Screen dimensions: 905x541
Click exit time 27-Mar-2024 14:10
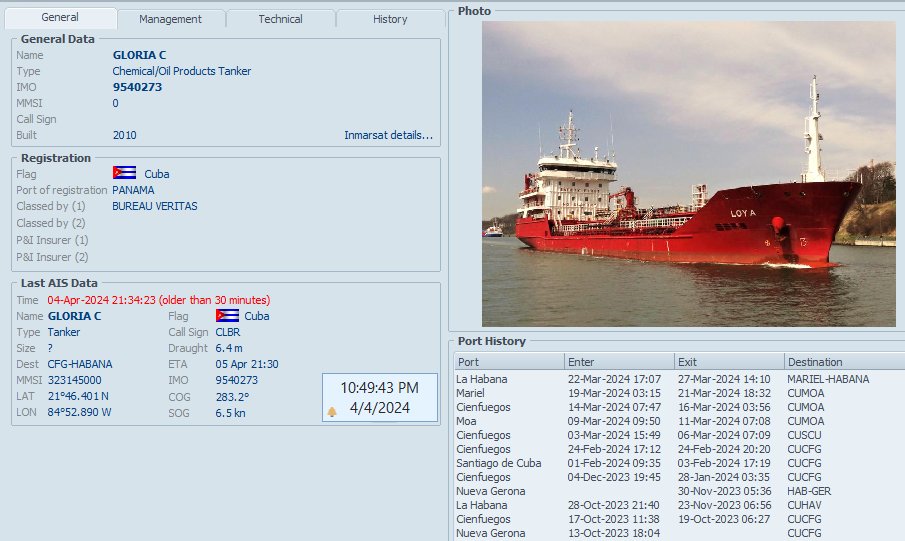[724, 379]
